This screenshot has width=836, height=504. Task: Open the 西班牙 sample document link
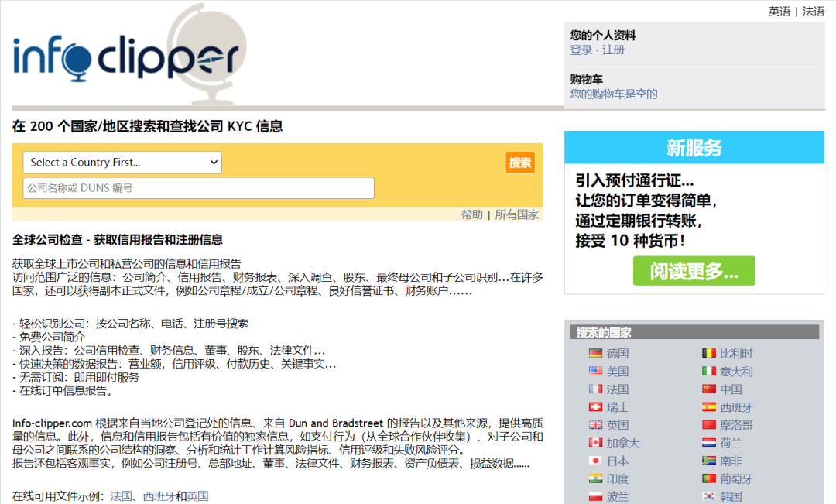pyautogui.click(x=159, y=496)
